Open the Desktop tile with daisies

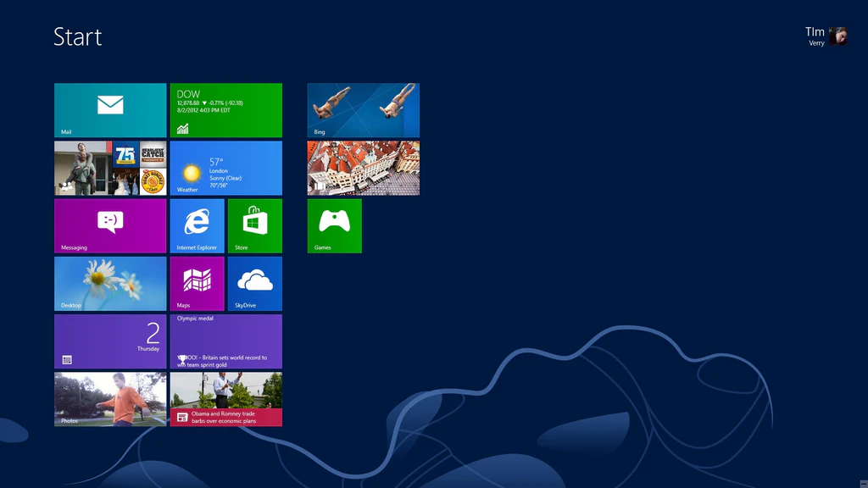110,283
